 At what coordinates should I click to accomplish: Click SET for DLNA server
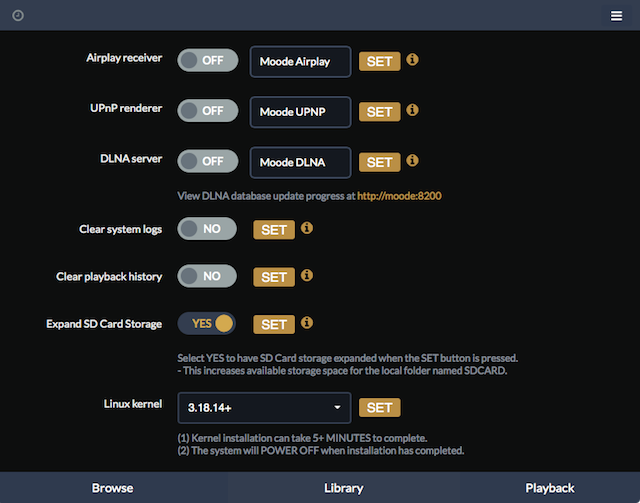pos(380,162)
